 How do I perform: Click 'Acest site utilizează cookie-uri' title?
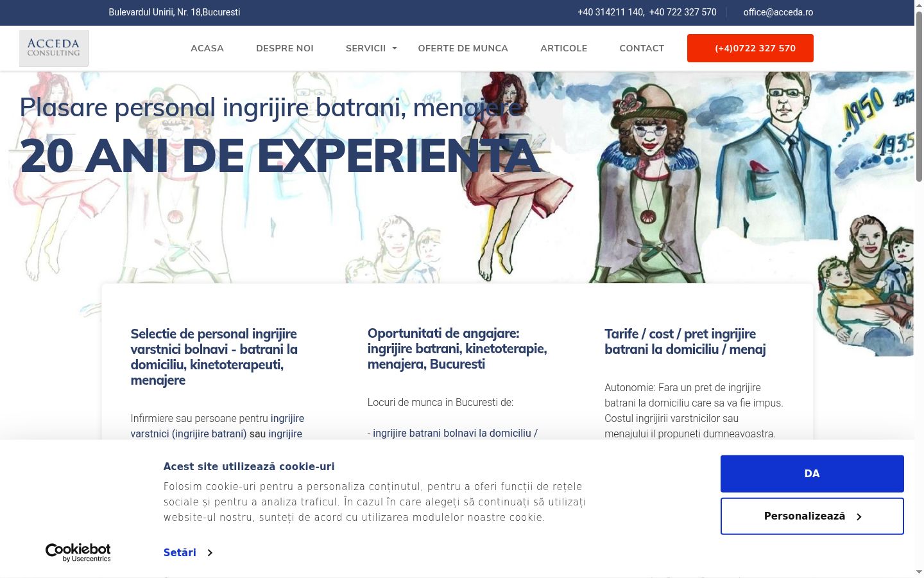click(249, 466)
